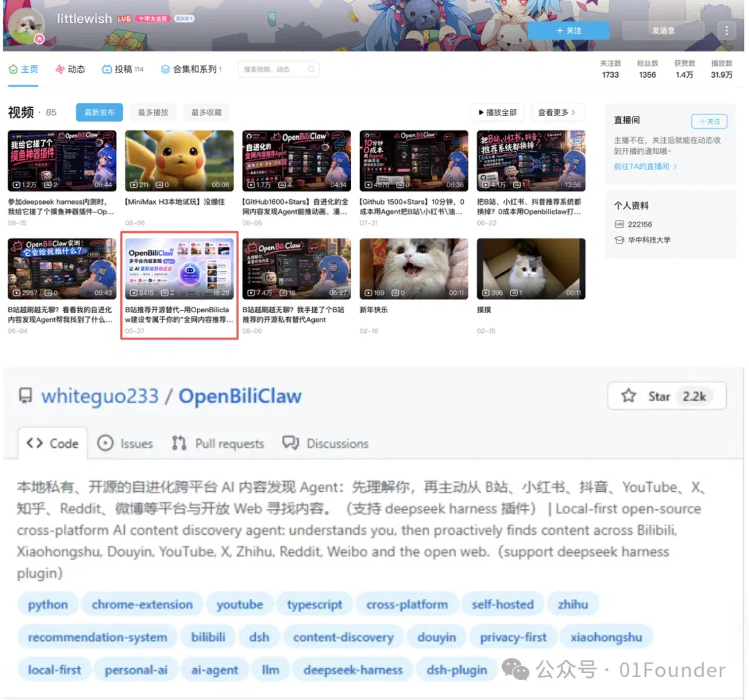The height and width of the screenshot is (700, 749).
Task: Click the recommendation-system topic tag
Action: (98, 637)
